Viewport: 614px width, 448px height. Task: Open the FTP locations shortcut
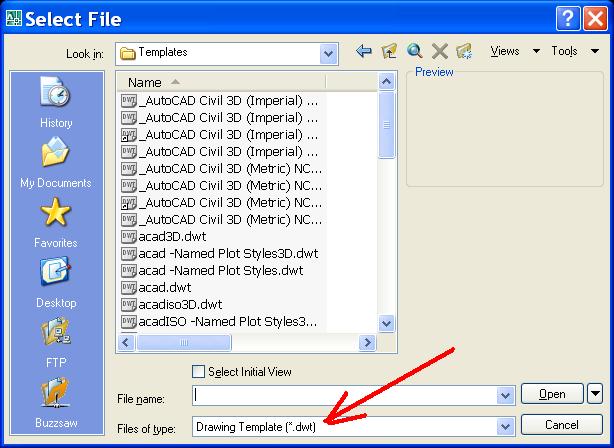click(x=56, y=343)
